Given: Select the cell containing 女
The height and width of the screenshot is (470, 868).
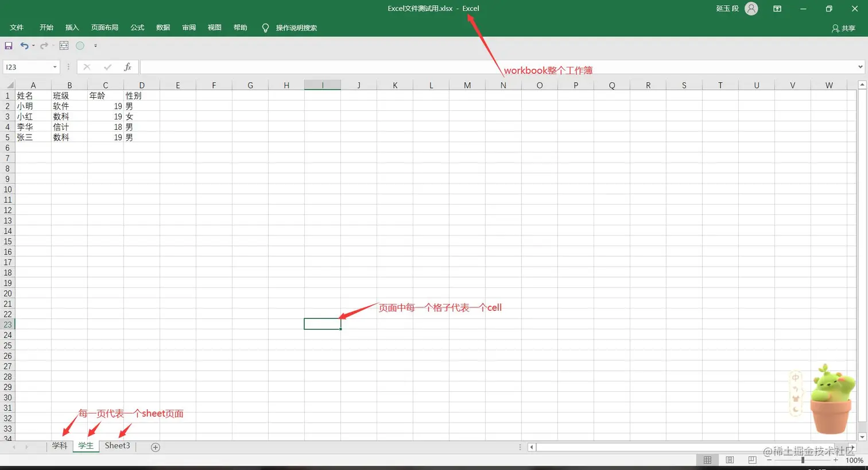Looking at the screenshot, I should 142,117.
